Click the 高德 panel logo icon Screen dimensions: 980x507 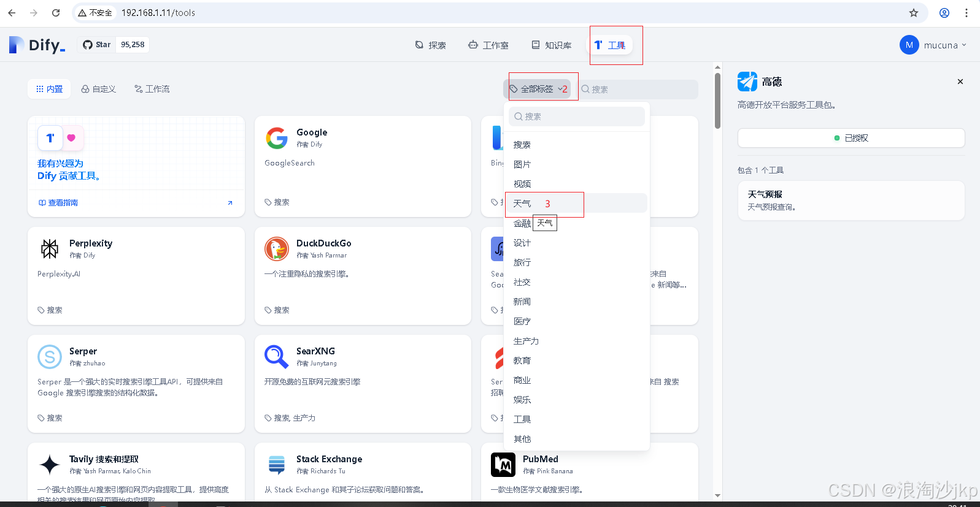click(x=747, y=82)
